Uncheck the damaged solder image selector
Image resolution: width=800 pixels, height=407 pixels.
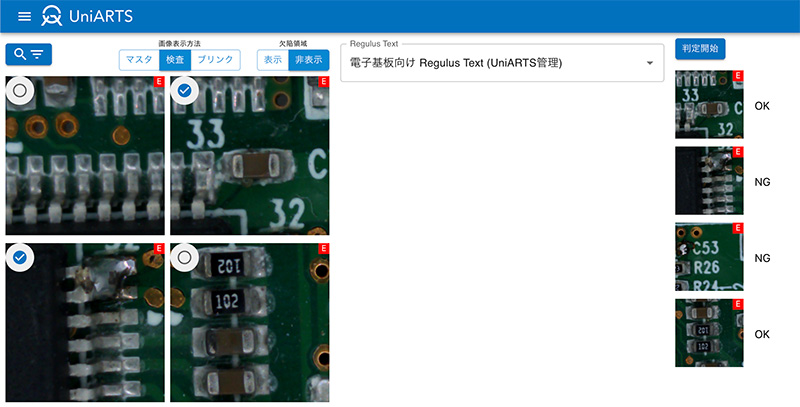(x=20, y=258)
